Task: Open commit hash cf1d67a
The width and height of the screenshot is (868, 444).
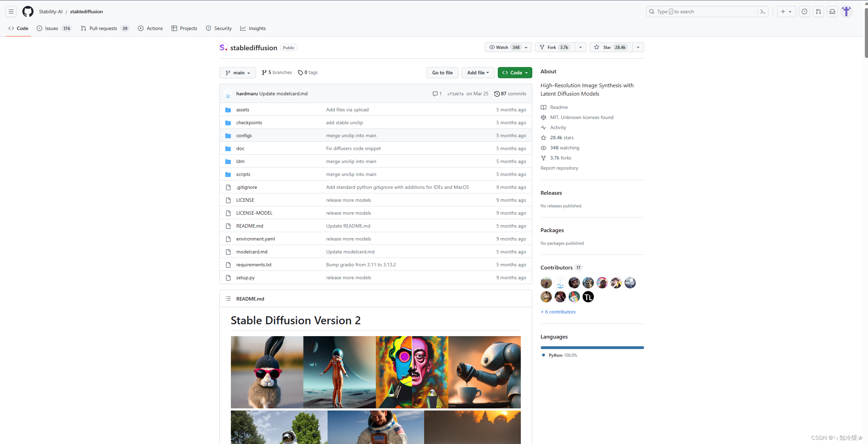Action: tap(455, 94)
